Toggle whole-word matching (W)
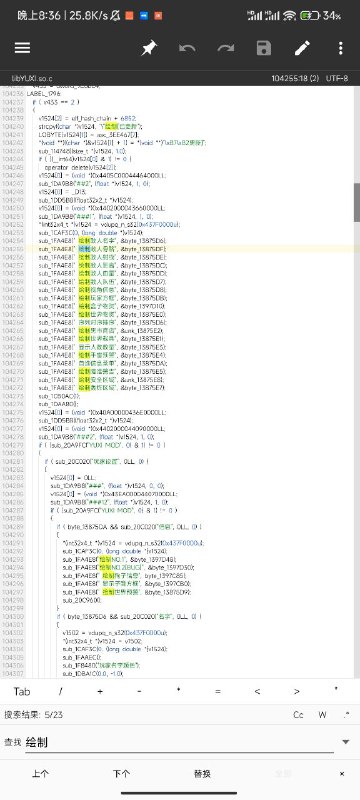Image resolution: width=360 pixels, height=800 pixels. pyautogui.click(x=323, y=715)
